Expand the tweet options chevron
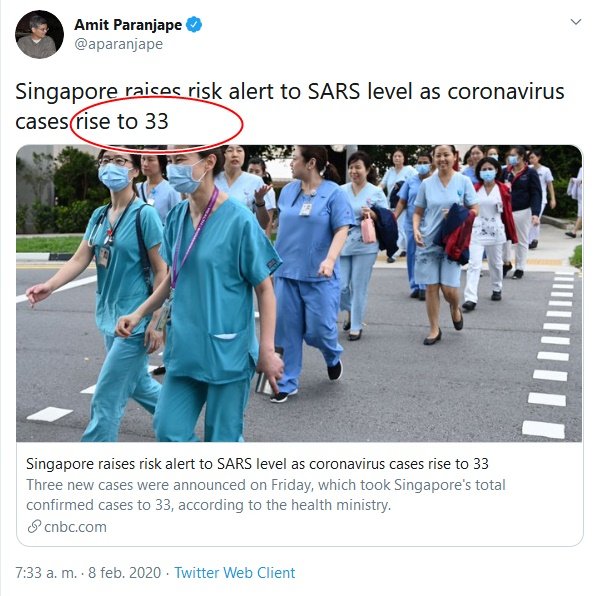Image resolution: width=598 pixels, height=596 pixels. tap(575, 22)
